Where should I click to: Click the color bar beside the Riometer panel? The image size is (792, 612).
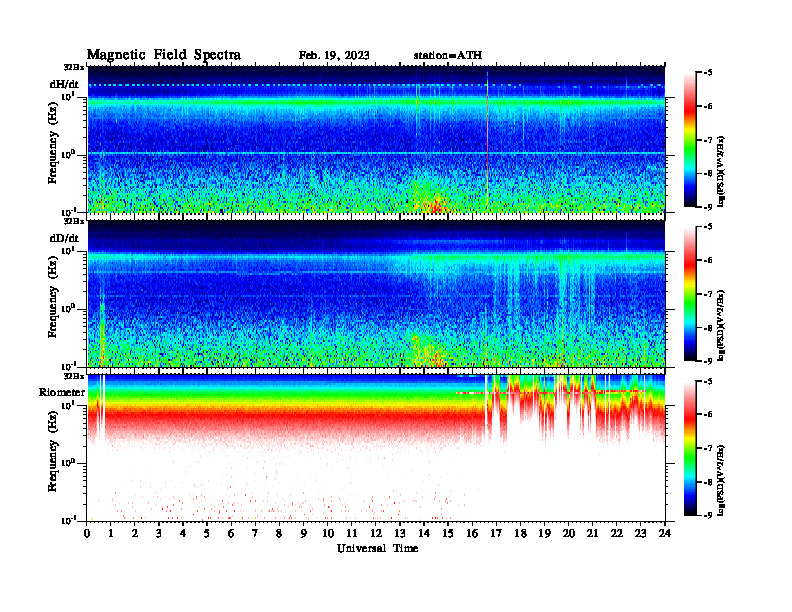pyautogui.click(x=690, y=448)
